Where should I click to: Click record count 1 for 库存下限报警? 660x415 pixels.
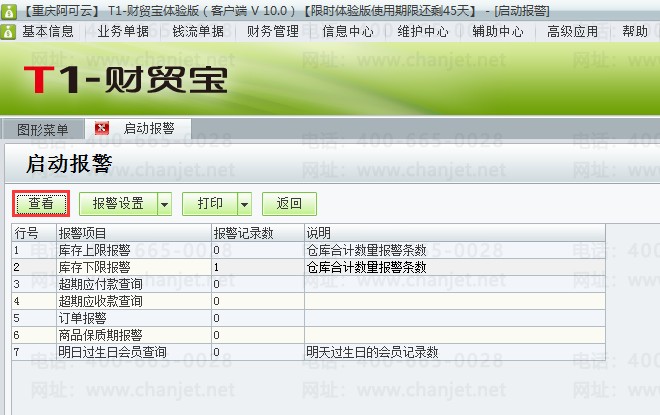coord(258,267)
